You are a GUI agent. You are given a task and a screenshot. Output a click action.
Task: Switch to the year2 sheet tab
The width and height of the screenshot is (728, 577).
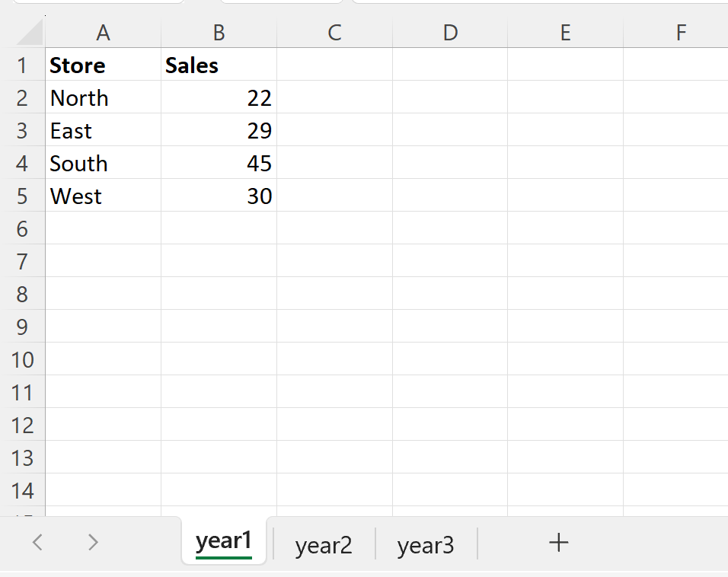323,544
